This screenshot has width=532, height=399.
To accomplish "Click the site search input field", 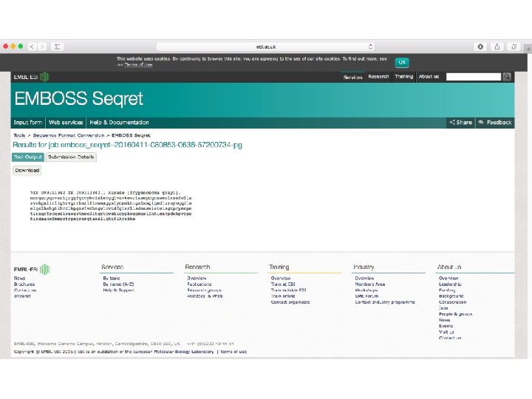I will pos(474,77).
